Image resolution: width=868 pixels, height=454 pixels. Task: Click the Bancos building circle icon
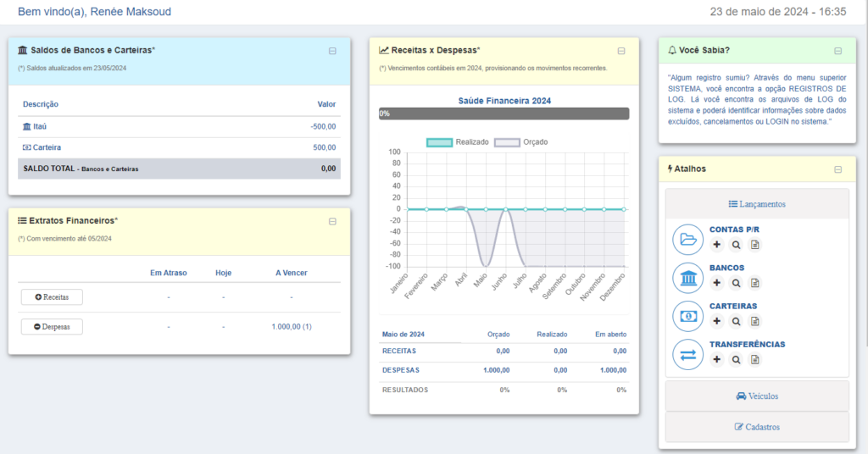pos(688,278)
